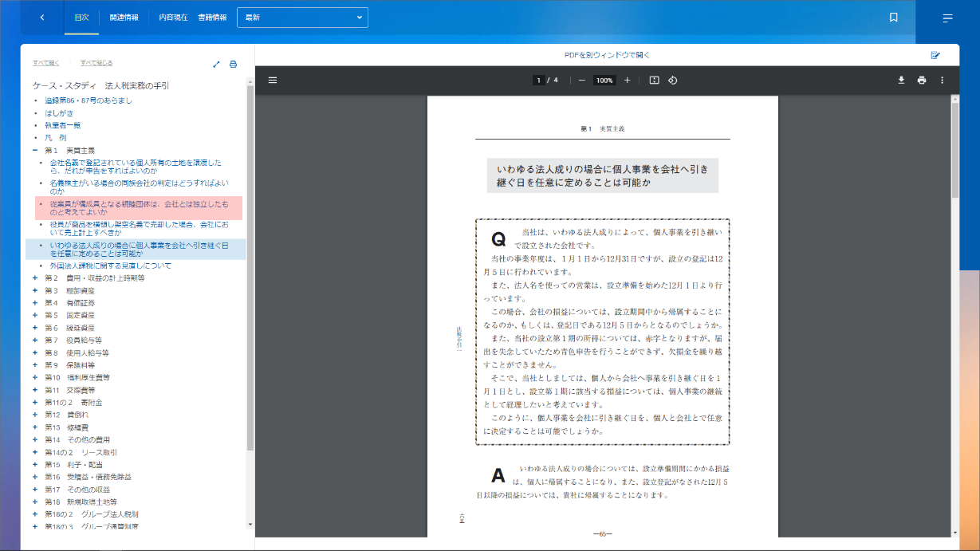The width and height of the screenshot is (980, 551).
Task: Expand 第15 利子・配当 section
Action: click(35, 464)
